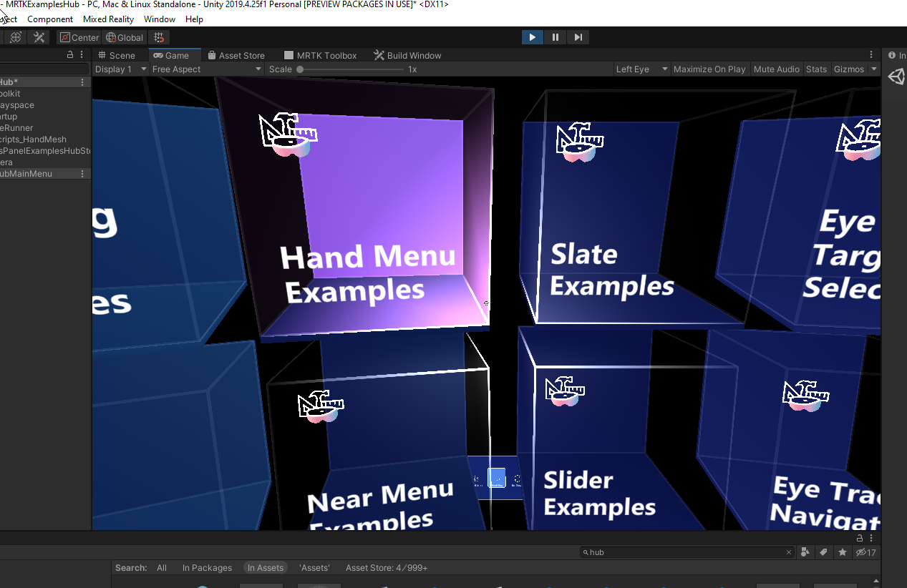Open the Free Aspect dropdown
907x588 pixels.
coord(207,69)
